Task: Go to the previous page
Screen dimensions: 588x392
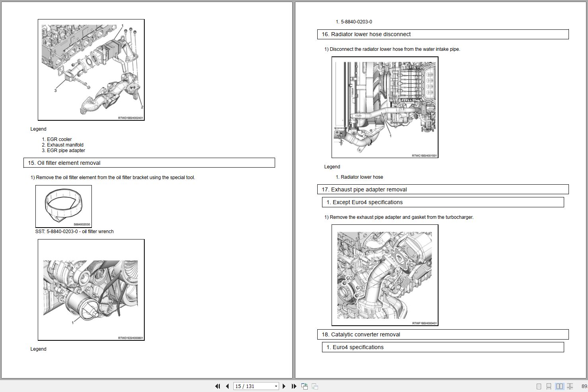Action: click(x=227, y=386)
